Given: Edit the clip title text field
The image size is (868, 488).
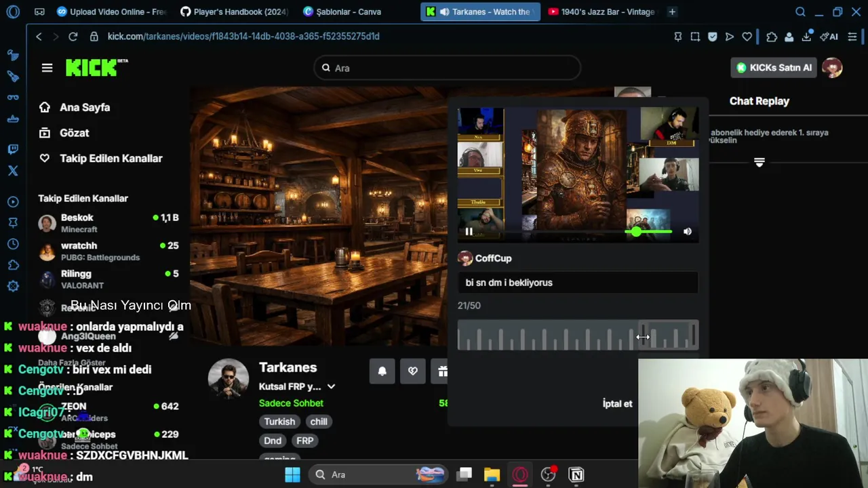Looking at the screenshot, I should tap(578, 283).
